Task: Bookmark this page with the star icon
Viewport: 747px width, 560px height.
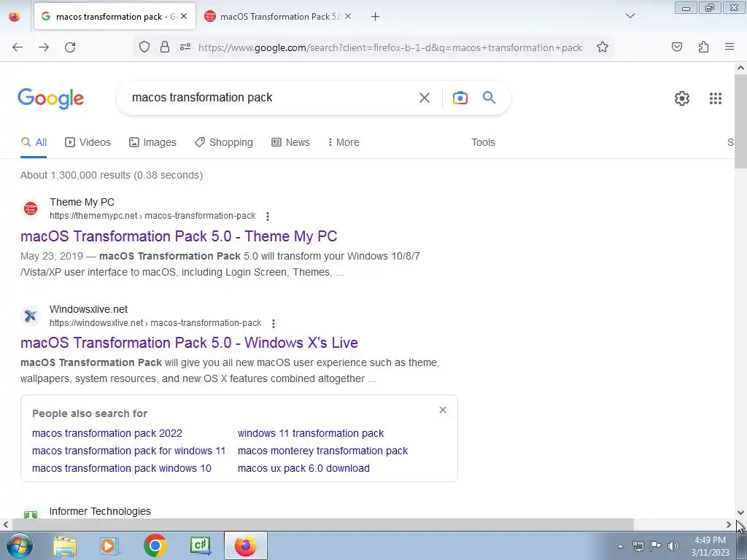Action: coord(602,47)
